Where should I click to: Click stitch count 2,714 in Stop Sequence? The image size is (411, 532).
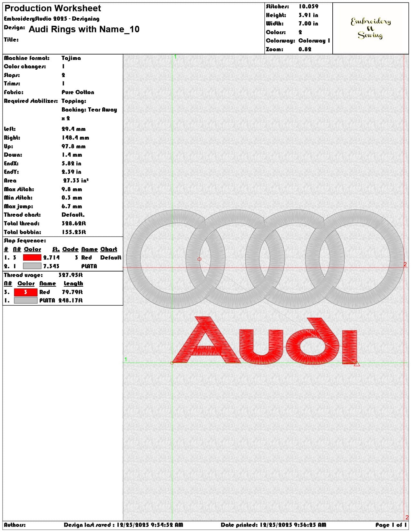51,258
